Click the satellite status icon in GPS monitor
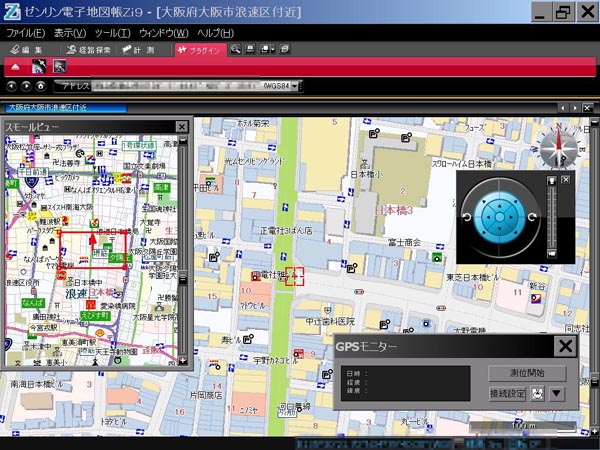Image resolution: width=600 pixels, height=450 pixels. [x=537, y=393]
